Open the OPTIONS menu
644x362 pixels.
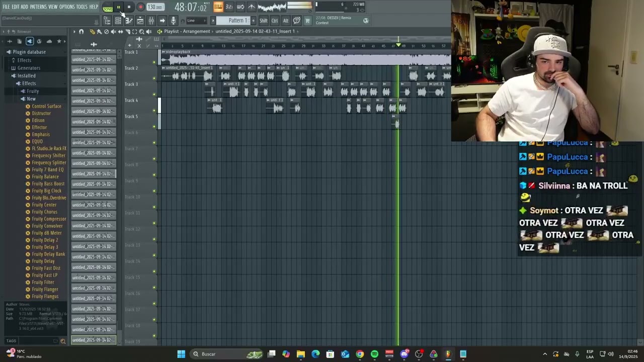click(67, 7)
